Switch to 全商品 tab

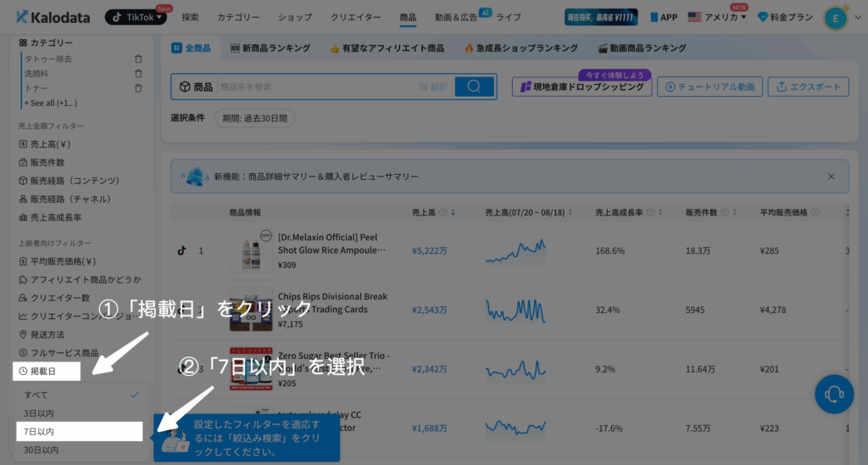191,48
